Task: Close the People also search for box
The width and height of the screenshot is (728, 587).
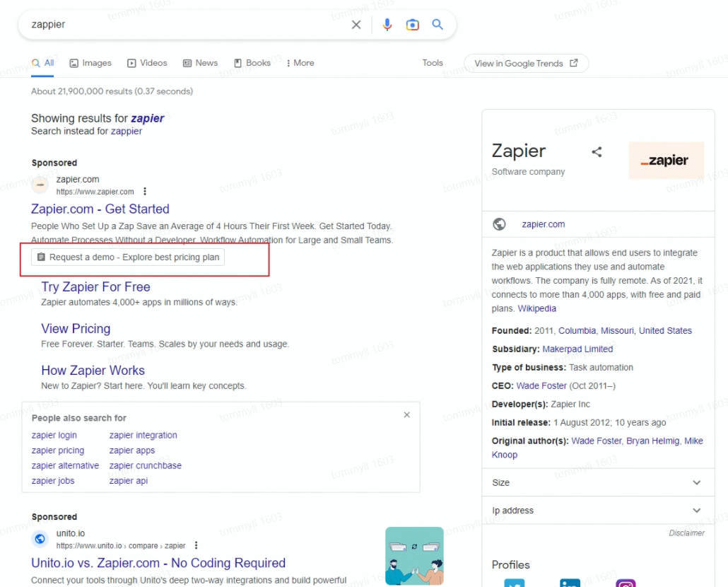Action: tap(406, 414)
